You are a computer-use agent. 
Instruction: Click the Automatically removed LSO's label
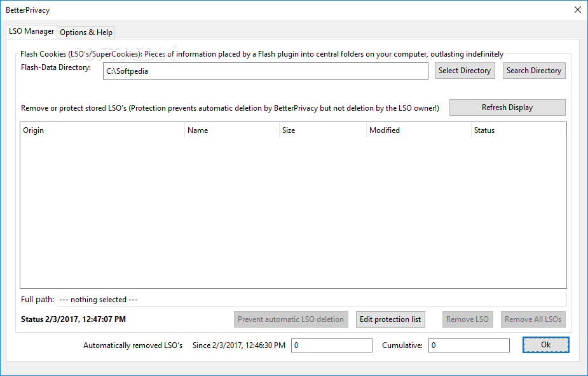point(133,345)
